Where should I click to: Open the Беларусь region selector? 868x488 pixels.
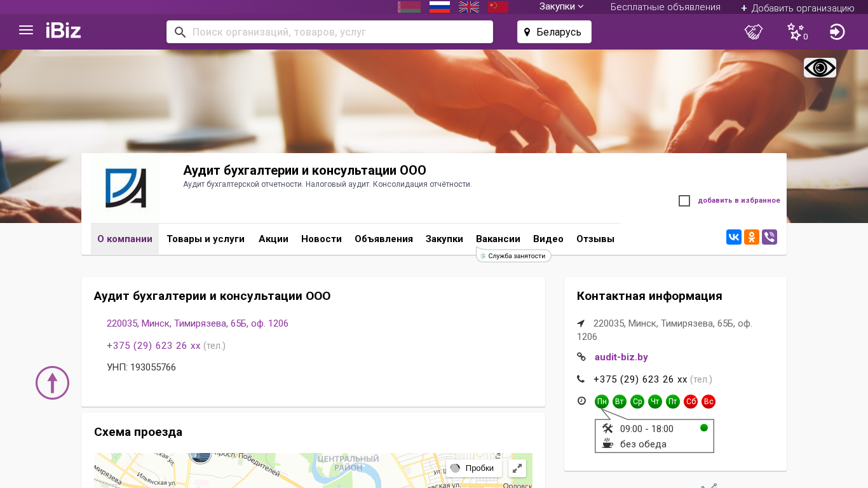(x=554, y=32)
